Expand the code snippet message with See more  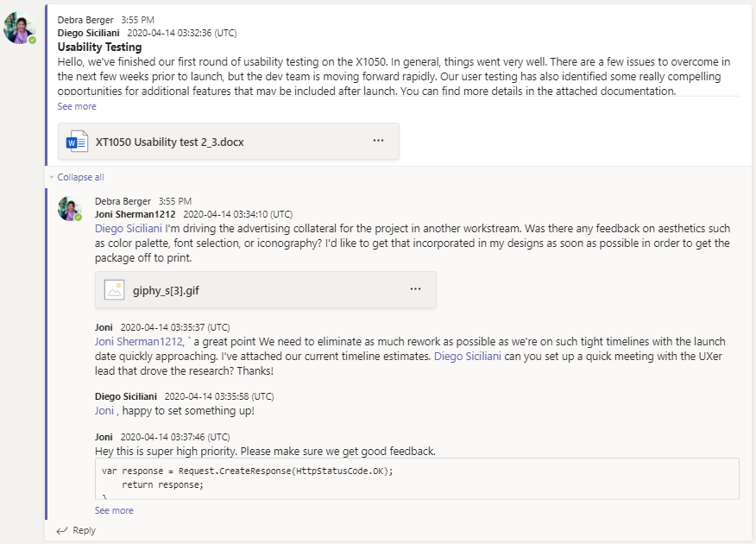click(114, 510)
